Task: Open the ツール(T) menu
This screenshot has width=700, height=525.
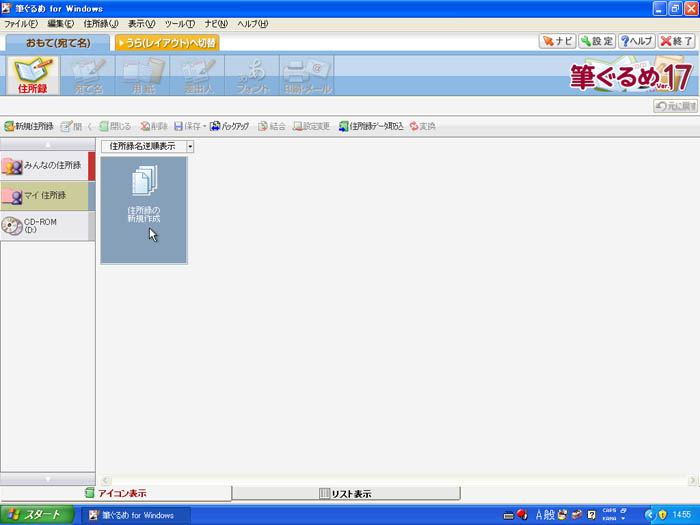Action: (180, 23)
